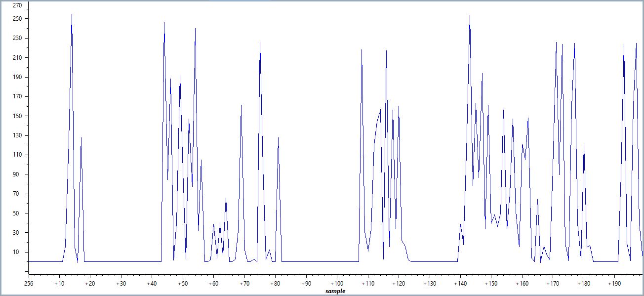Click the '+20' x-axis tick label
This screenshot has height=296, width=644.
[90, 284]
